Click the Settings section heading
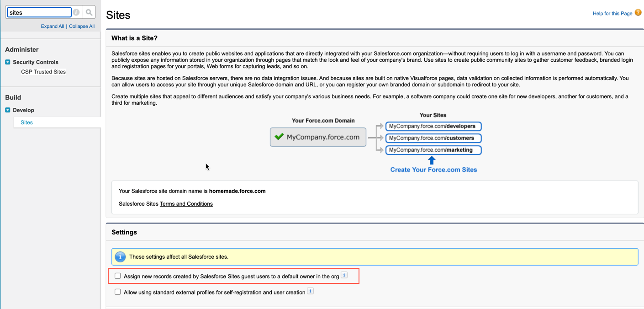Screen dimensions: 644x309 tap(124, 232)
